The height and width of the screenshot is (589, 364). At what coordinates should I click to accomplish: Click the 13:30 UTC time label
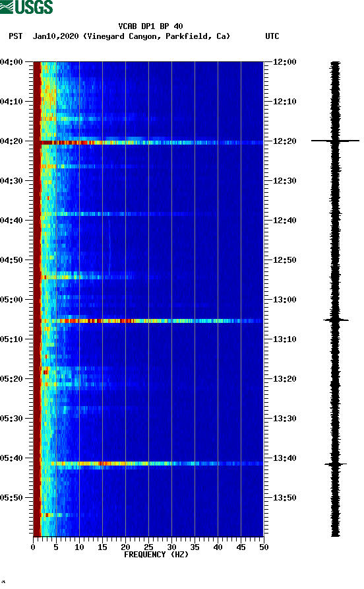[x=284, y=419]
